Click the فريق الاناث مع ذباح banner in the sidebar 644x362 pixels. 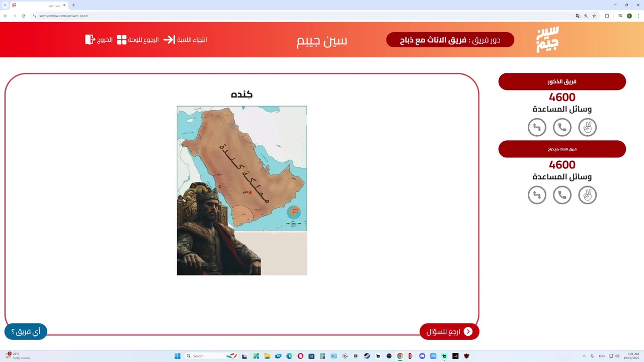click(x=562, y=149)
